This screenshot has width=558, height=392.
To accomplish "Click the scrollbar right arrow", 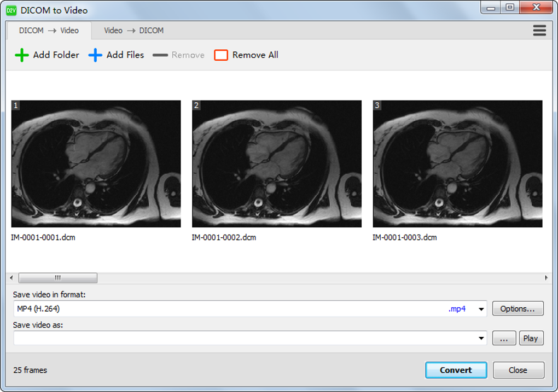I will [547, 278].
